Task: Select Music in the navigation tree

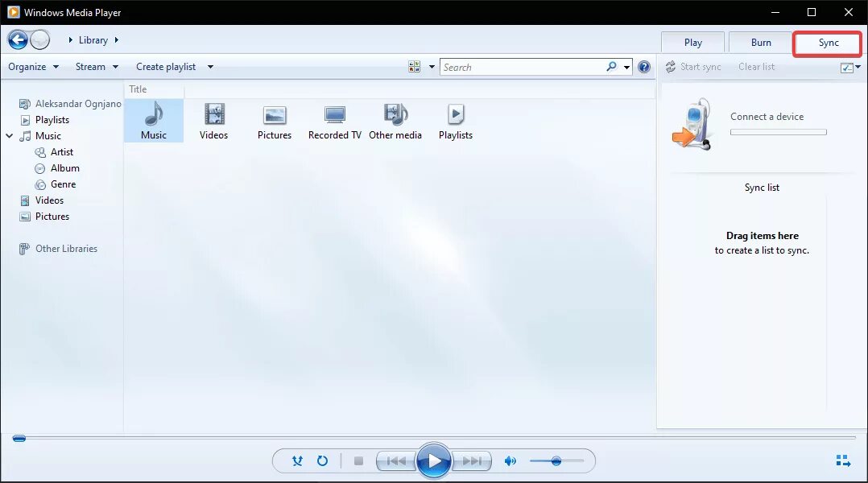Action: point(40,135)
